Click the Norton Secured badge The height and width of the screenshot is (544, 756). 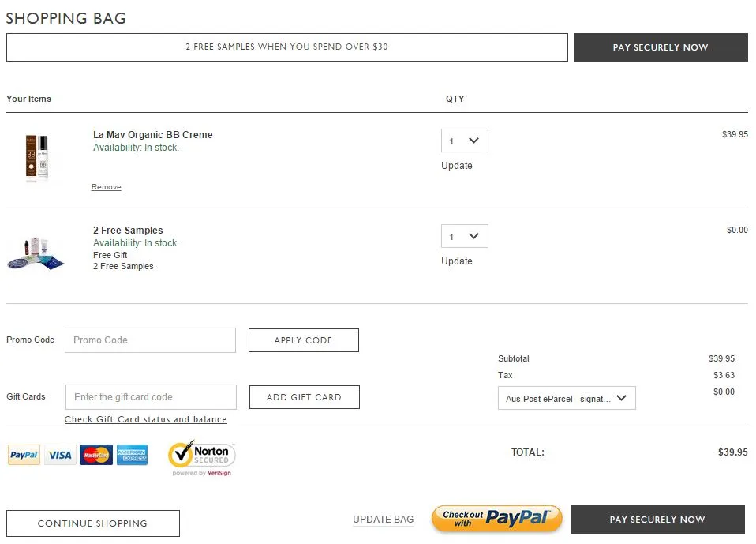[201, 458]
